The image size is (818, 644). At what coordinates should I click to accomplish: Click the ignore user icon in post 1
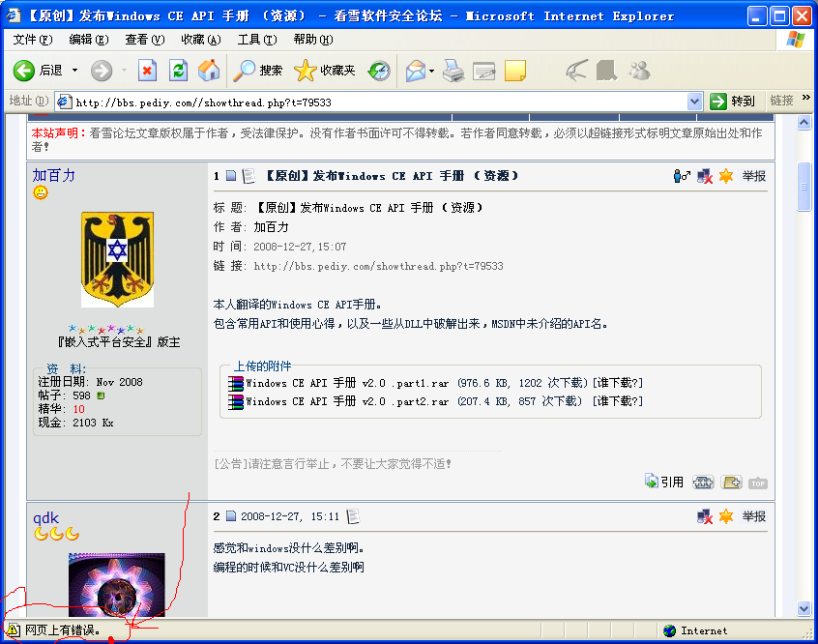705,176
